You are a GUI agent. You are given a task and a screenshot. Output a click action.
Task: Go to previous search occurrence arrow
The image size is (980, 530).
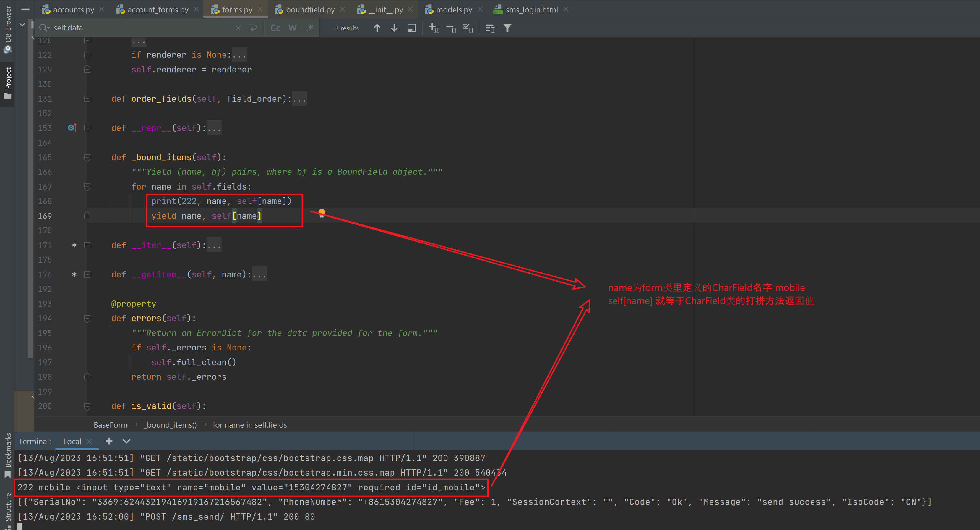[377, 28]
